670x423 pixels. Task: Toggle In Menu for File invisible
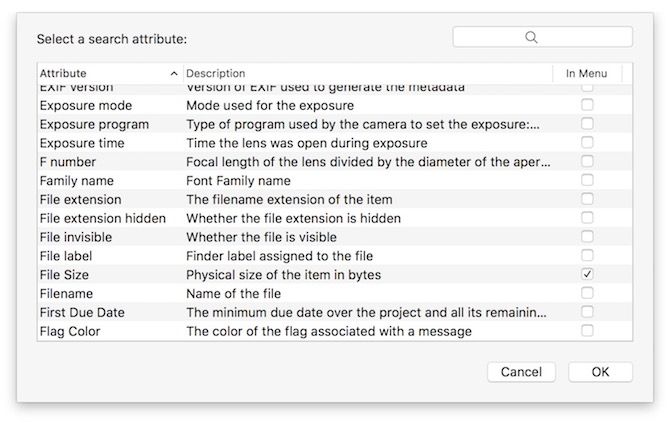click(587, 237)
